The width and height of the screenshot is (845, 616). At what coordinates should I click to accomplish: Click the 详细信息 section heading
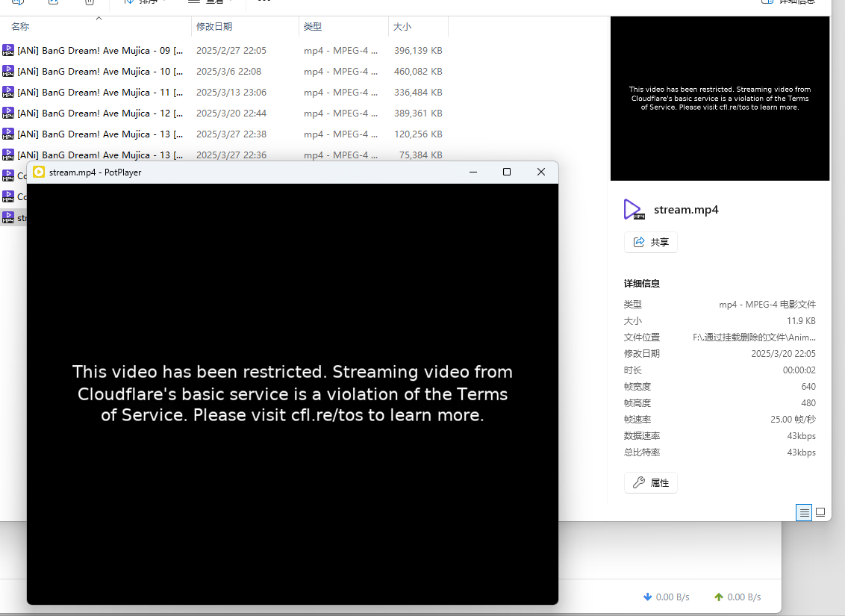click(642, 284)
